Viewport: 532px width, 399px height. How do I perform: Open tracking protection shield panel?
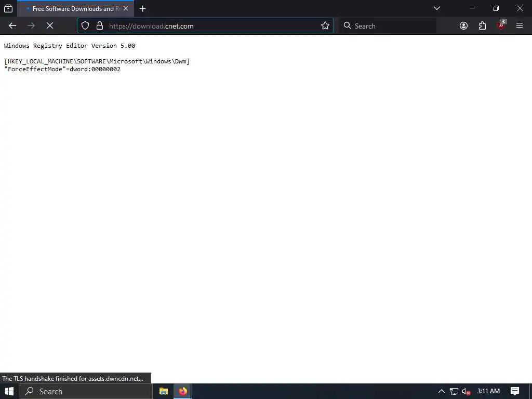coord(85,26)
